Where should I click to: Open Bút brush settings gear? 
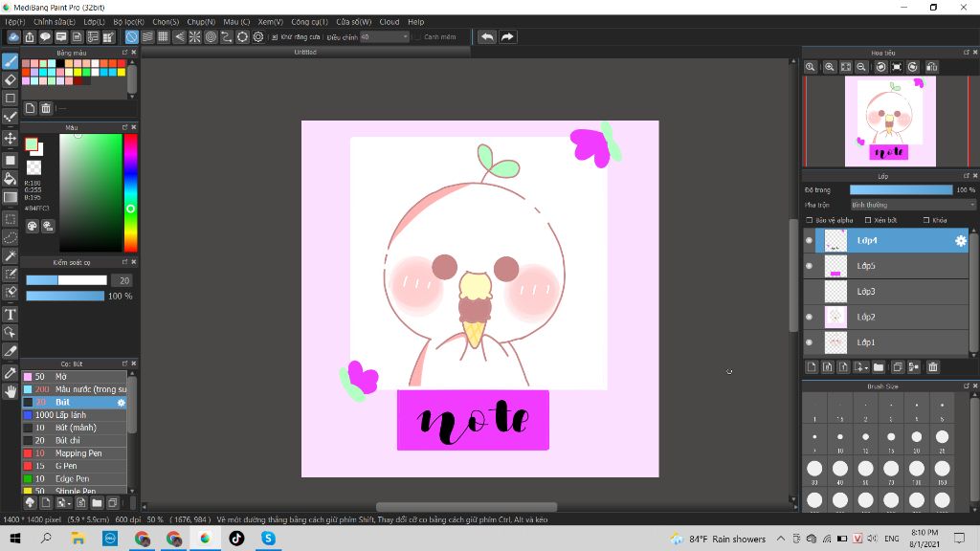122,403
